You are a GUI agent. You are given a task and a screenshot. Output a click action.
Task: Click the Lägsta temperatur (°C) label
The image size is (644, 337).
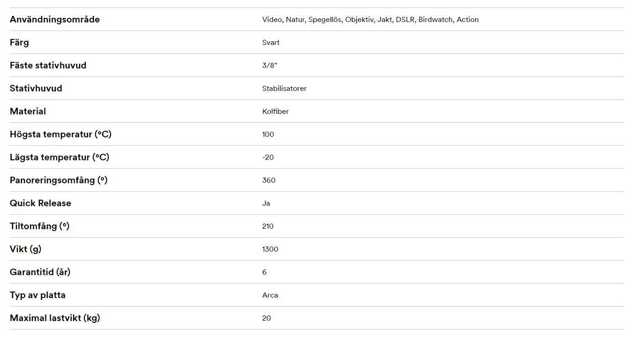coord(59,157)
